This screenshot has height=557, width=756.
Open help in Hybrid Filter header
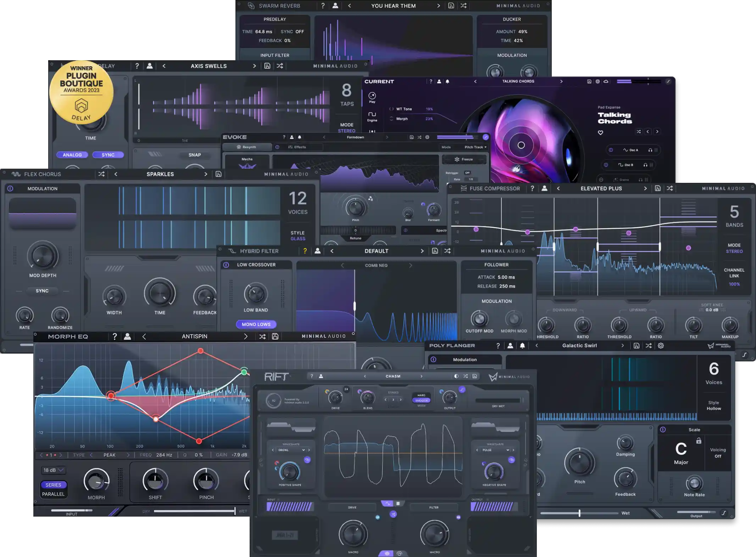click(305, 251)
